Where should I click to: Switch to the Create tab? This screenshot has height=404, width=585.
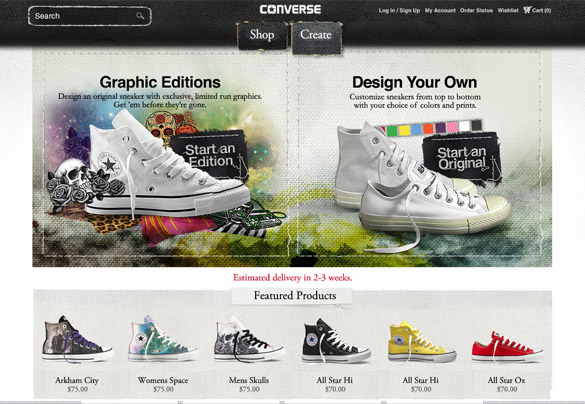point(316,37)
